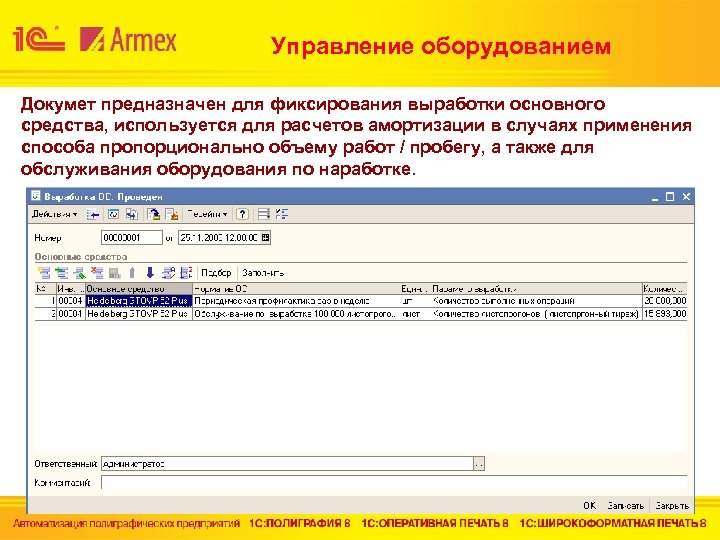This screenshot has width=720, height=540.
Task: Select the Heidelberg cell in row 2
Action: click(x=139, y=314)
